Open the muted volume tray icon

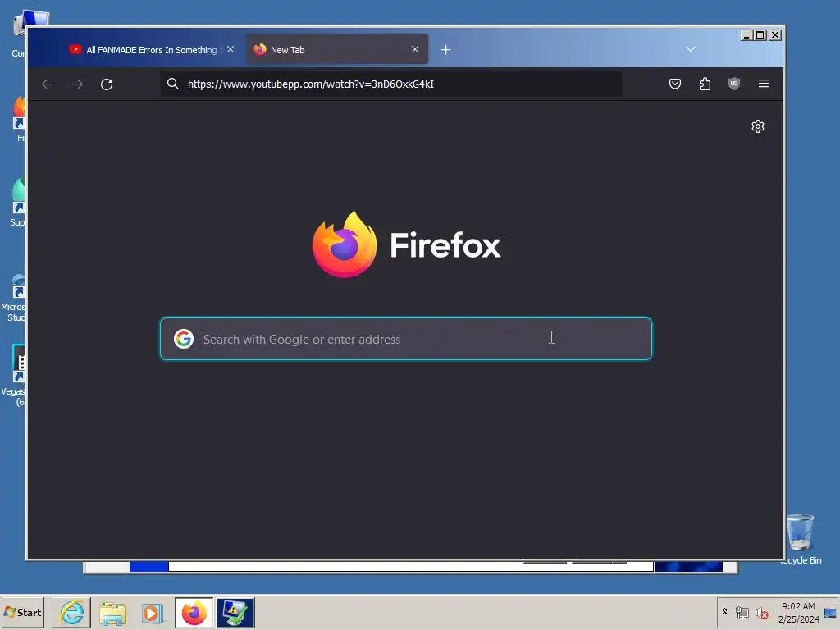tap(761, 612)
